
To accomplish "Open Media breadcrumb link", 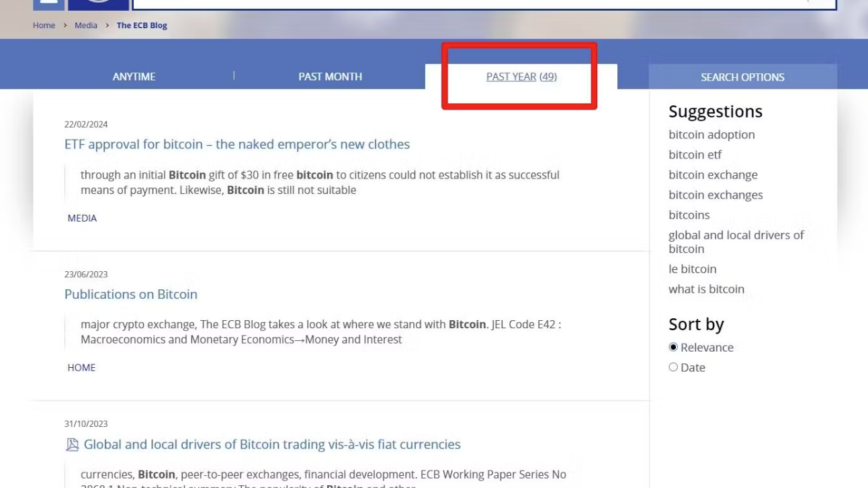I will 86,26.
